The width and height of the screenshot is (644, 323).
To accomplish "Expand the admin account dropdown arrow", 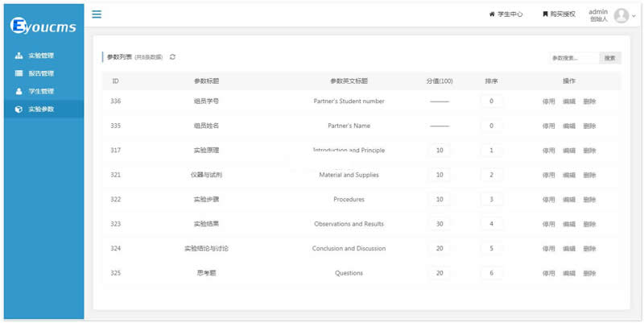I will coord(634,16).
